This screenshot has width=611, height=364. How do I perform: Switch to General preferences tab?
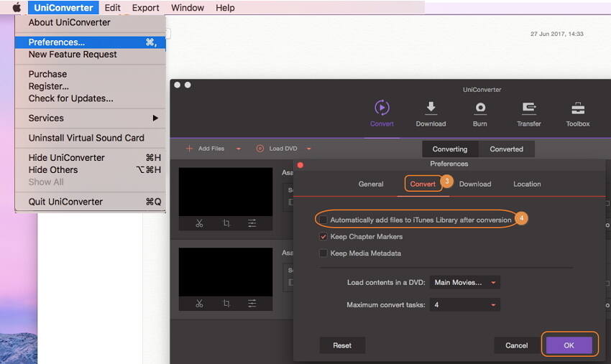pyautogui.click(x=371, y=184)
